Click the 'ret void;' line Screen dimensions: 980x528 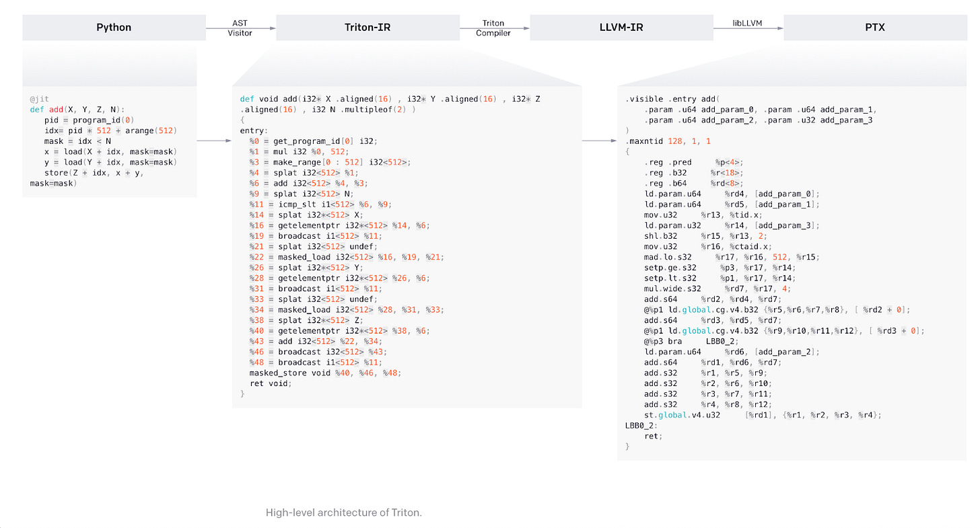point(271,383)
